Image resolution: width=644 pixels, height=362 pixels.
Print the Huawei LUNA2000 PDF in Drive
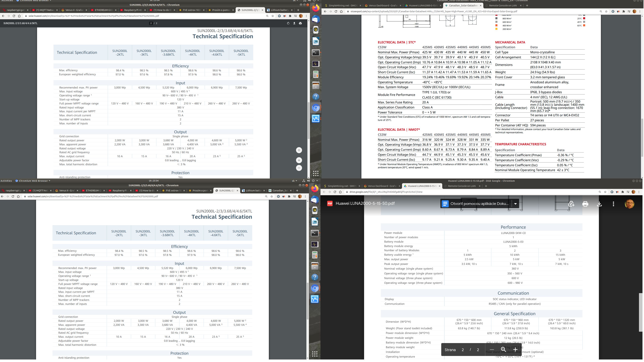coord(585,204)
